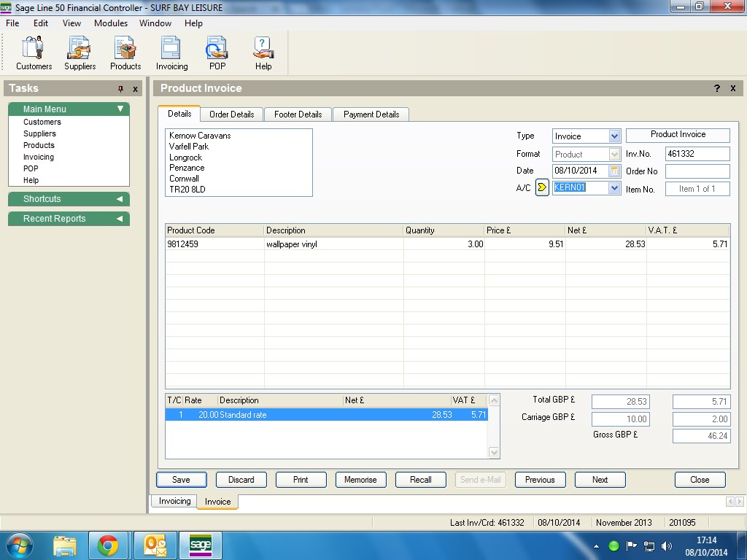Open Invoicing from the toolbar
Screen dimensions: 747x560
(x=171, y=53)
